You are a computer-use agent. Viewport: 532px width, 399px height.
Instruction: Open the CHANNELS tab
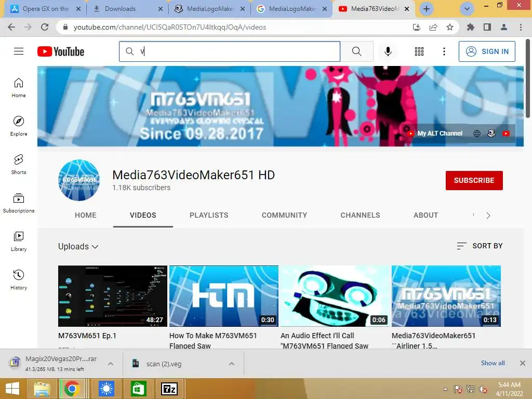(361, 215)
